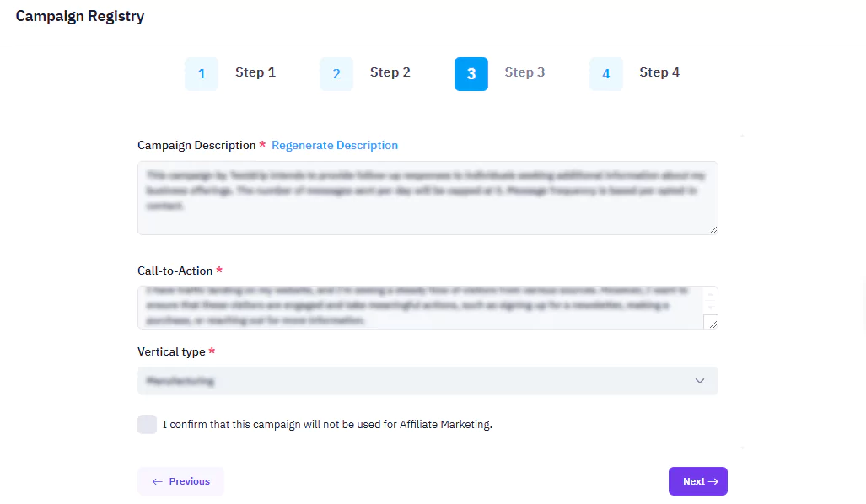
Task: Click the back arrow icon in Previous button
Action: tap(158, 480)
